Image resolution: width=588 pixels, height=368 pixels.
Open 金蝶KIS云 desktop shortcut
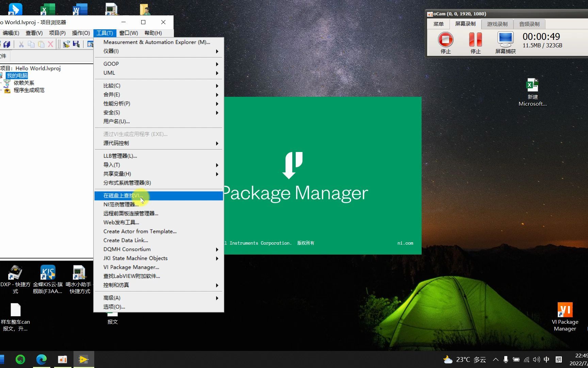tap(48, 279)
